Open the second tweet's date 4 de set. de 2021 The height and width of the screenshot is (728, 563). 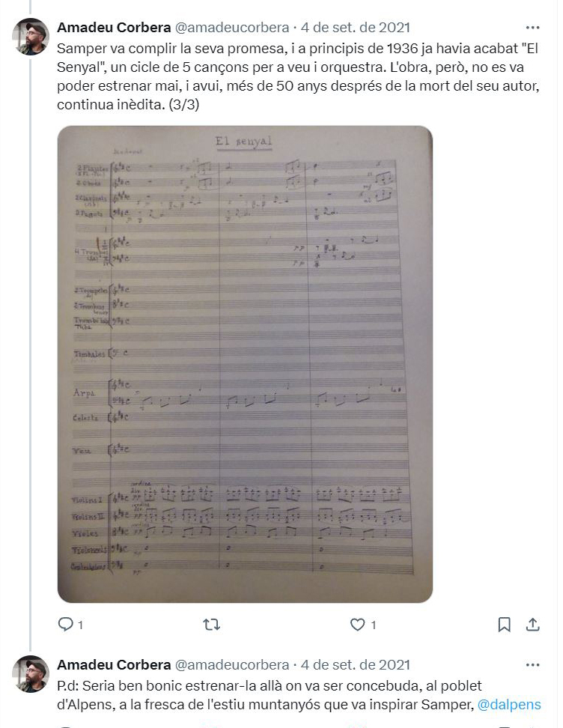[356, 665]
